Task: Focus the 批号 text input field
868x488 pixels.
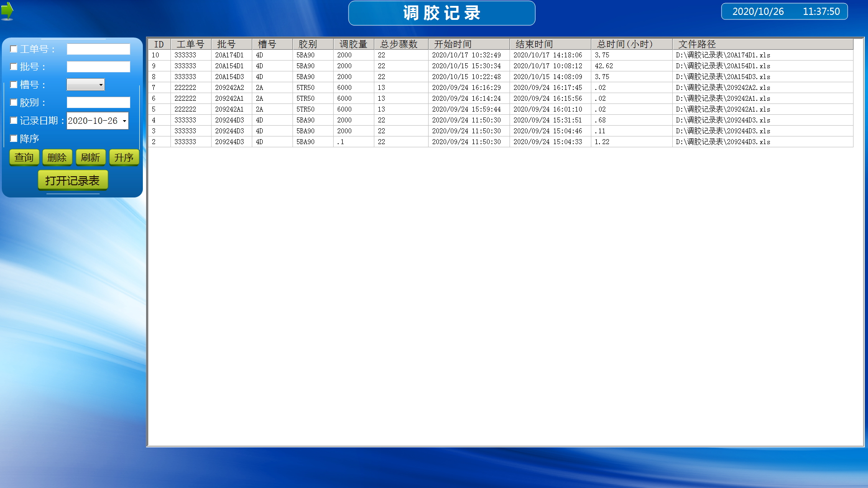Action: pos(98,67)
